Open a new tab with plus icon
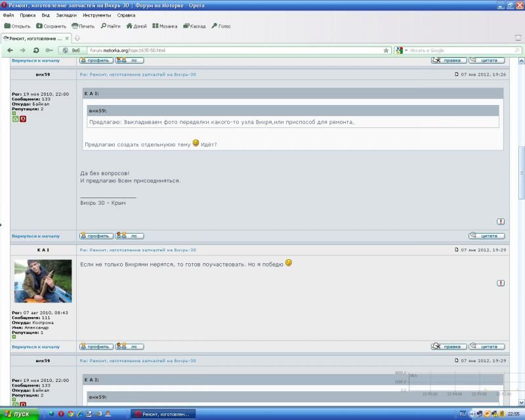The width and height of the screenshot is (525, 420). point(77,38)
